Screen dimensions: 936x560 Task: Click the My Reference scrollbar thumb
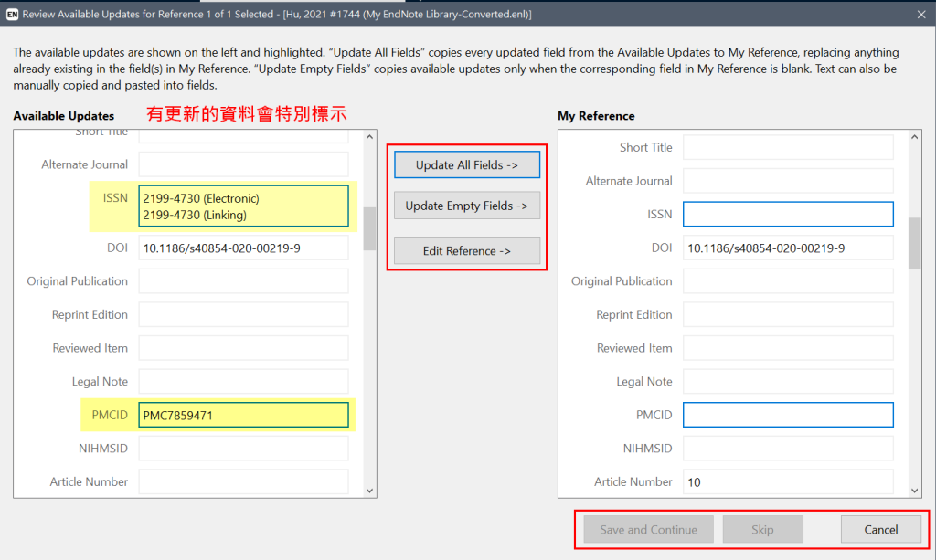(914, 243)
